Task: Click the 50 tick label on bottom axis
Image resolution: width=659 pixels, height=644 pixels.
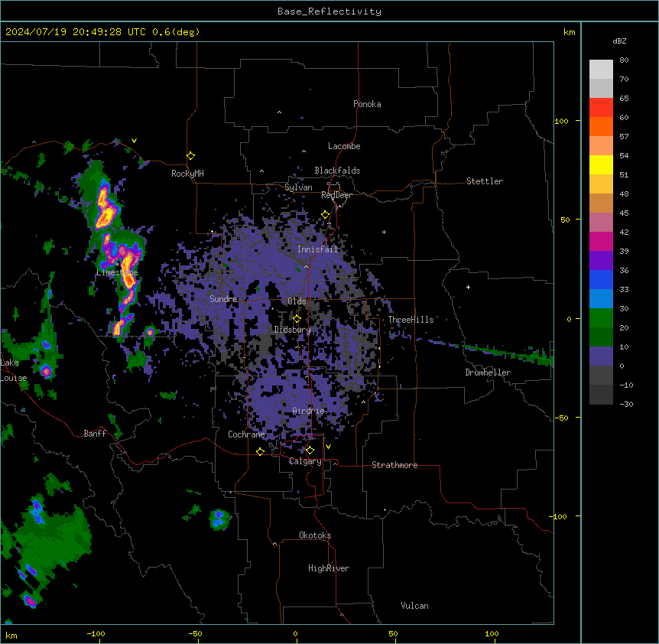Action: click(393, 633)
